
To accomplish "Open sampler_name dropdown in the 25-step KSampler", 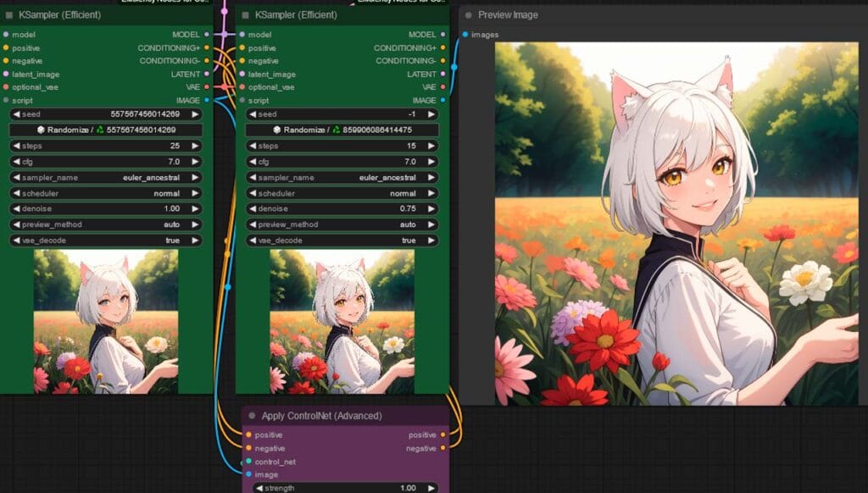I will pyautogui.click(x=106, y=178).
